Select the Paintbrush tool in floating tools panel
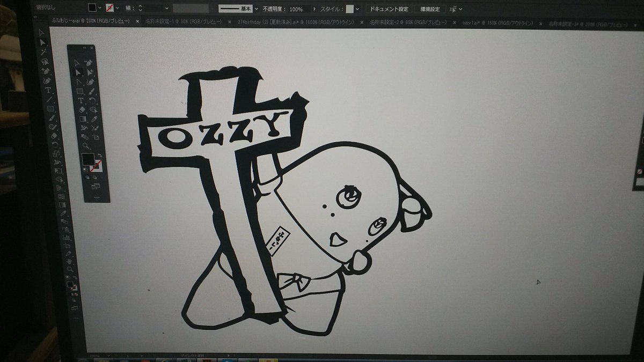This screenshot has width=644, height=362. coord(92,91)
